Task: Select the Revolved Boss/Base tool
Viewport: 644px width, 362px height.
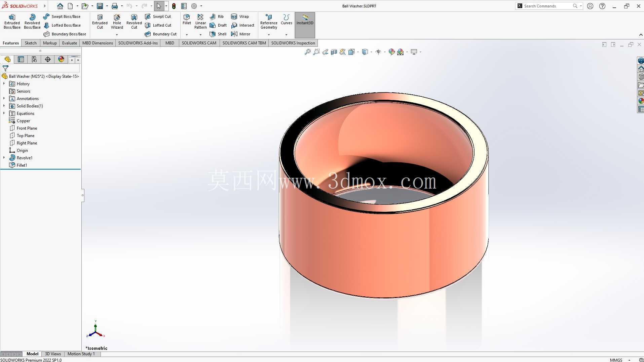Action: (x=32, y=22)
